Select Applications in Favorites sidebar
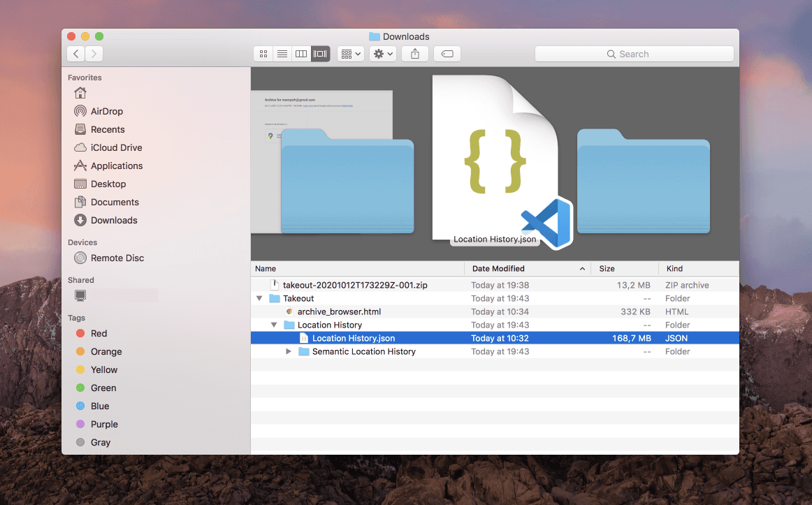Screen dimensions: 812x505 coord(116,166)
